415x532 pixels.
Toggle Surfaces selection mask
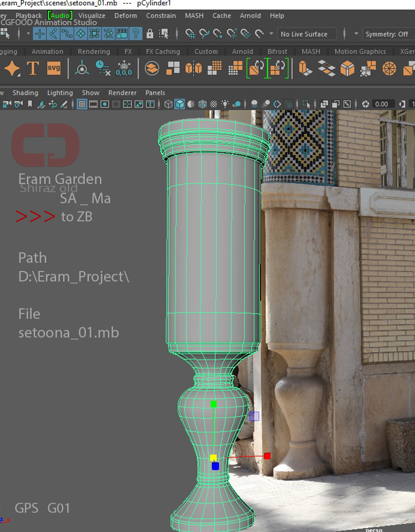click(81, 34)
